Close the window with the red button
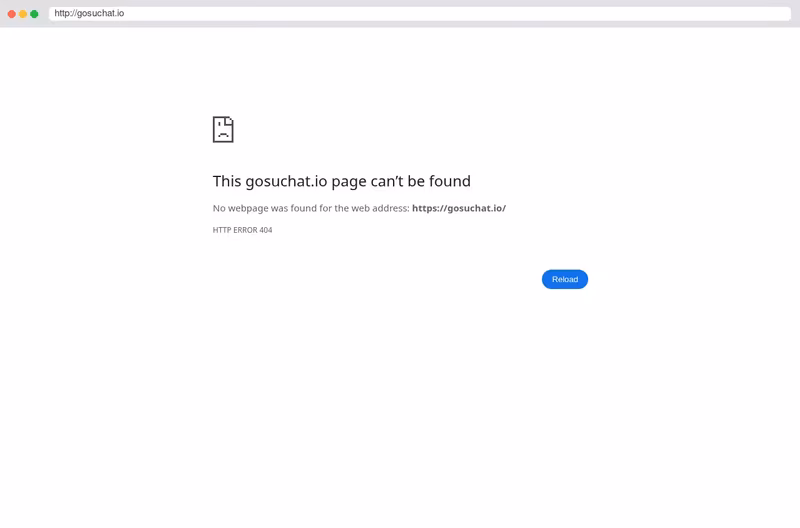 [12, 14]
